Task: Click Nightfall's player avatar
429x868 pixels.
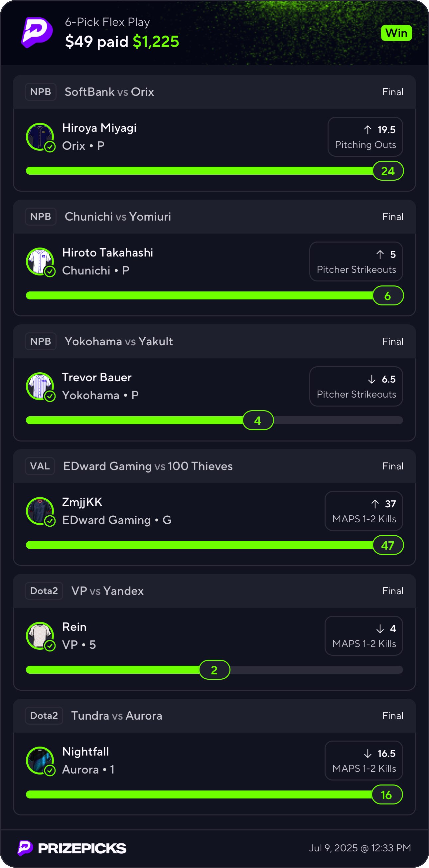Action: [40, 760]
